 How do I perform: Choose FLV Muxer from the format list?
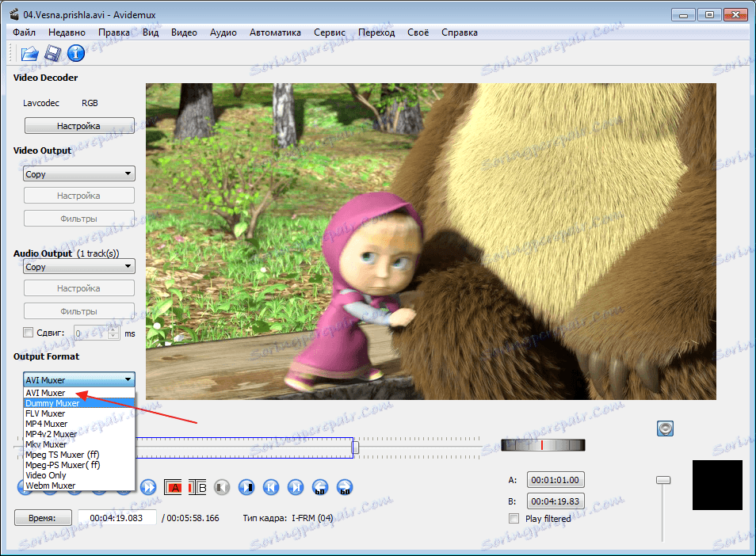pos(79,413)
